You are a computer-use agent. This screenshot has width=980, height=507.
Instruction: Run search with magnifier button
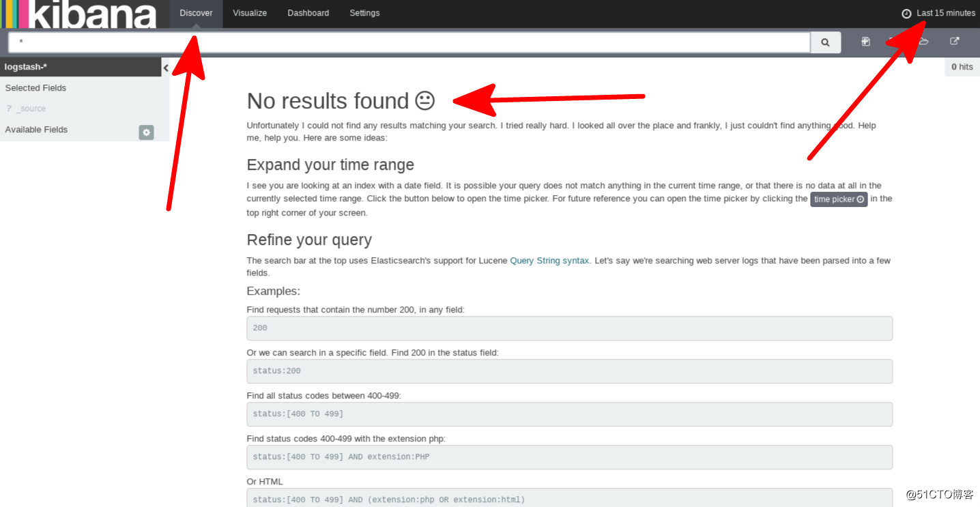click(826, 42)
